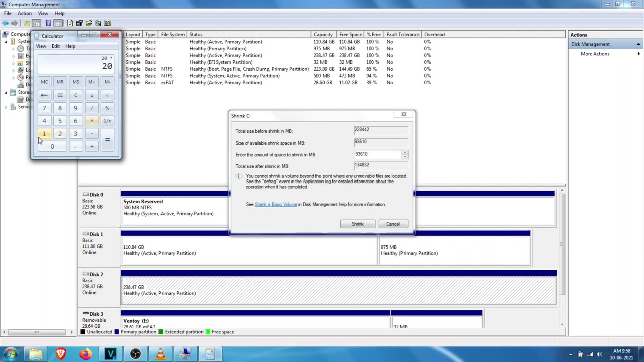Launch Brave browser from the taskbar
The image size is (644, 362).
(x=61, y=354)
